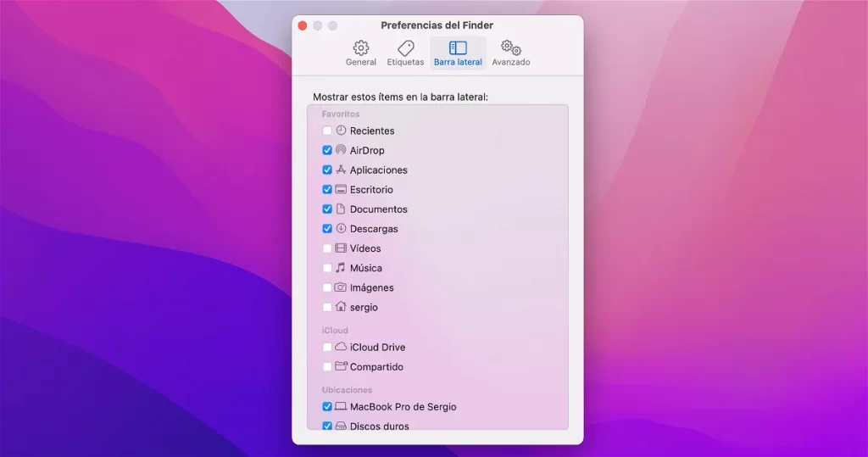The height and width of the screenshot is (457, 868).
Task: Enable the Vídeos checkbox
Action: (327, 248)
